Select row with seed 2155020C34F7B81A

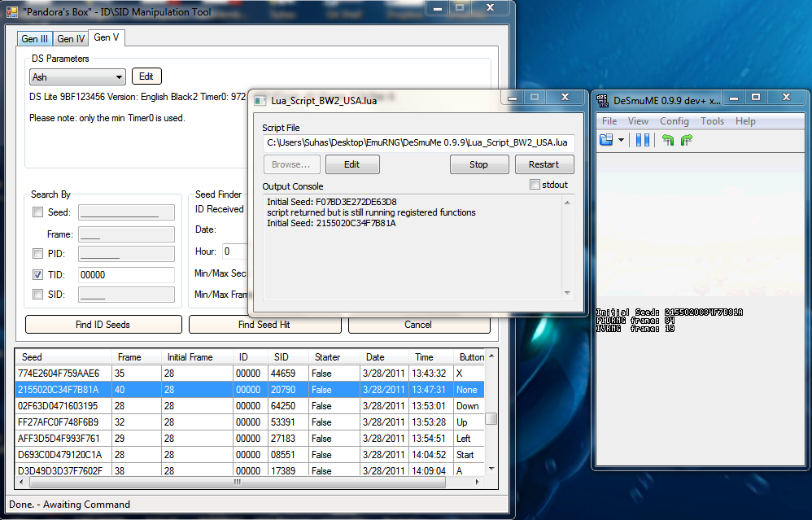[250, 390]
